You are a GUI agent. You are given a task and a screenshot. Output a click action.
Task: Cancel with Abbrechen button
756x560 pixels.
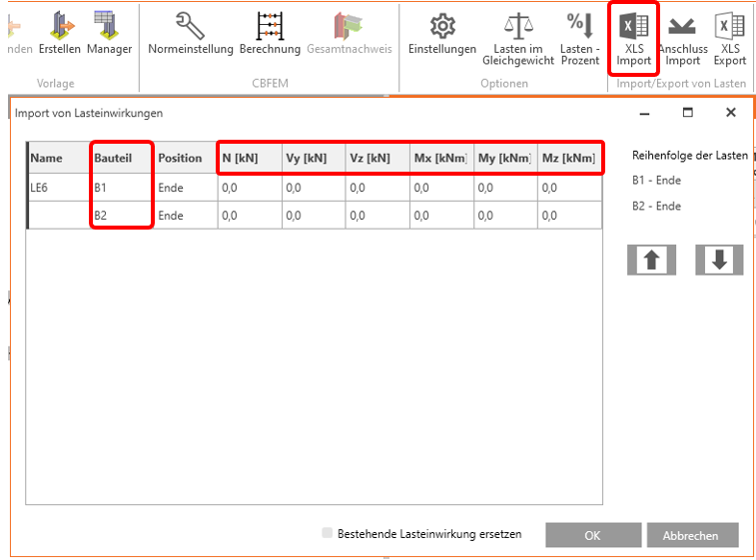click(x=692, y=535)
